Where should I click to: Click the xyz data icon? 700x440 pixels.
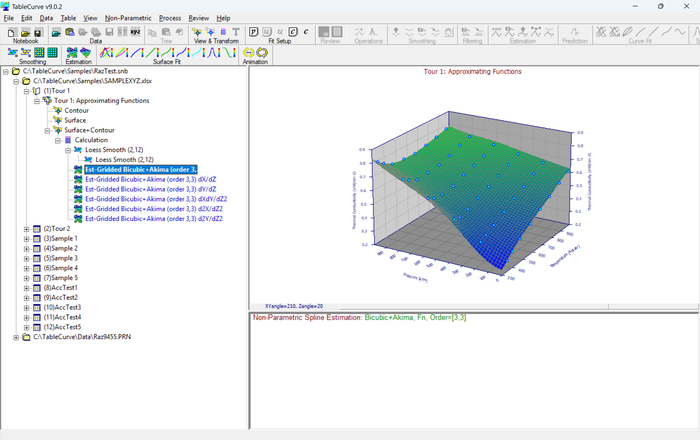click(x=135, y=32)
